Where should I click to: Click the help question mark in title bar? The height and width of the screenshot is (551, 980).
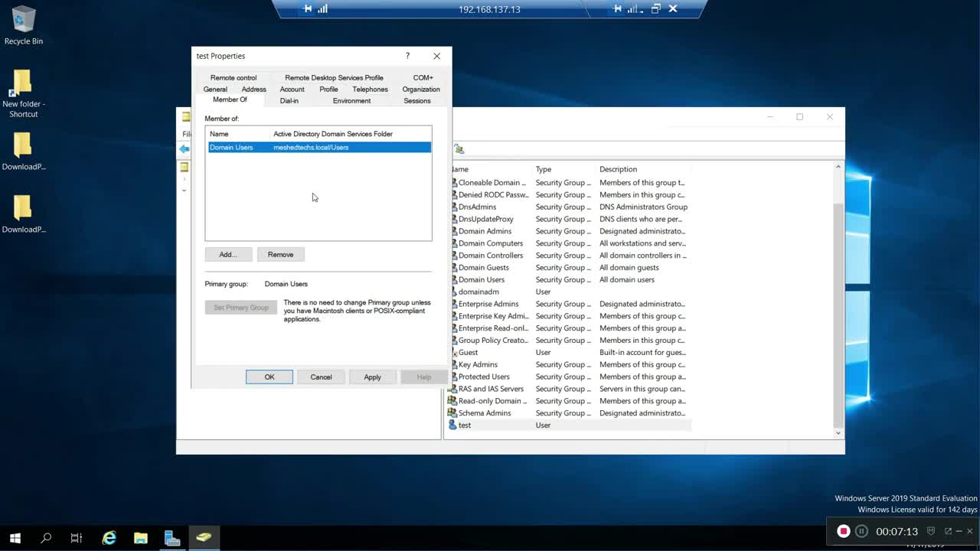(x=407, y=56)
